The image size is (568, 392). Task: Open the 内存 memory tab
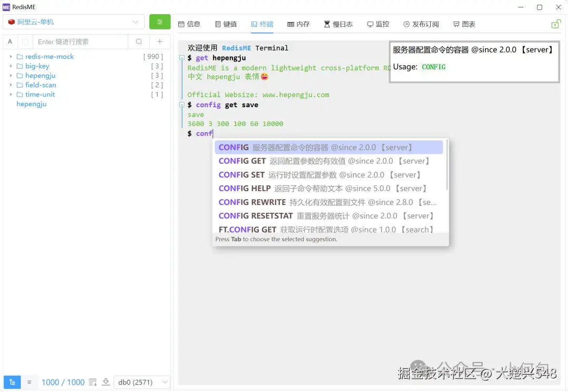point(299,24)
